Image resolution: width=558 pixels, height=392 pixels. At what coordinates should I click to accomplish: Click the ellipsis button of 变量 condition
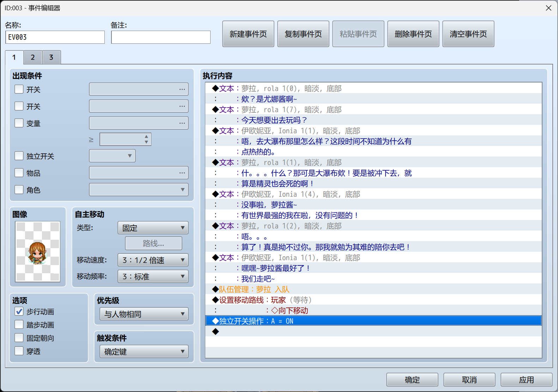click(182, 123)
